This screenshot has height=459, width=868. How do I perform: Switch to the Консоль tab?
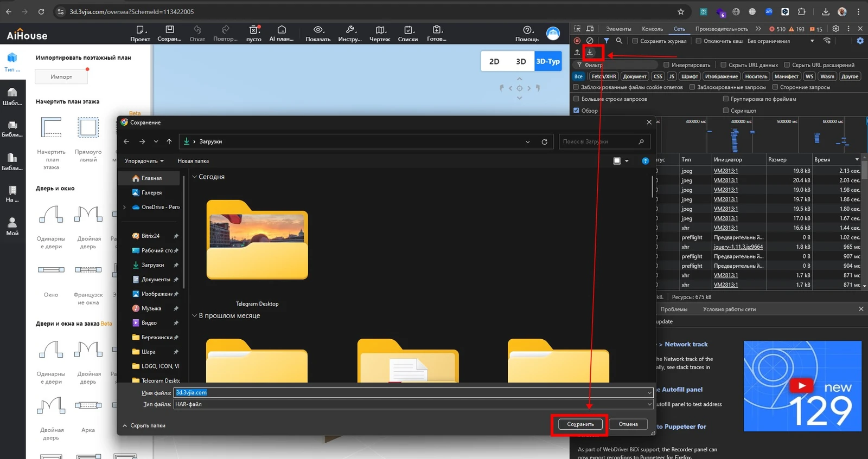point(652,29)
